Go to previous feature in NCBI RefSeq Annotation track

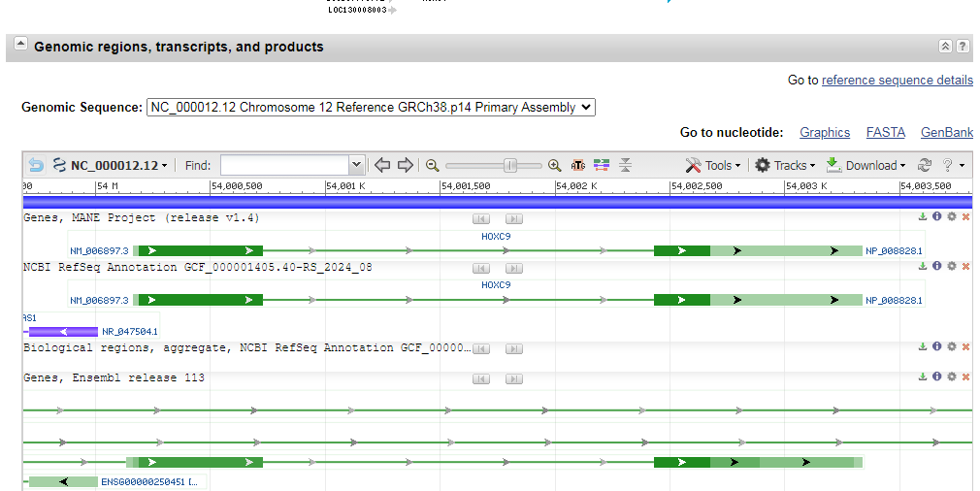point(481,268)
